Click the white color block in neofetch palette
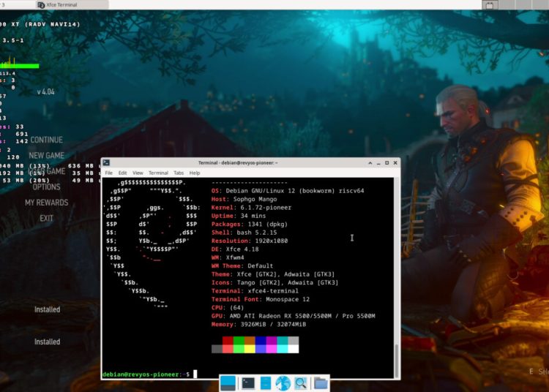Viewport: 549px width, 392px height. click(x=294, y=349)
